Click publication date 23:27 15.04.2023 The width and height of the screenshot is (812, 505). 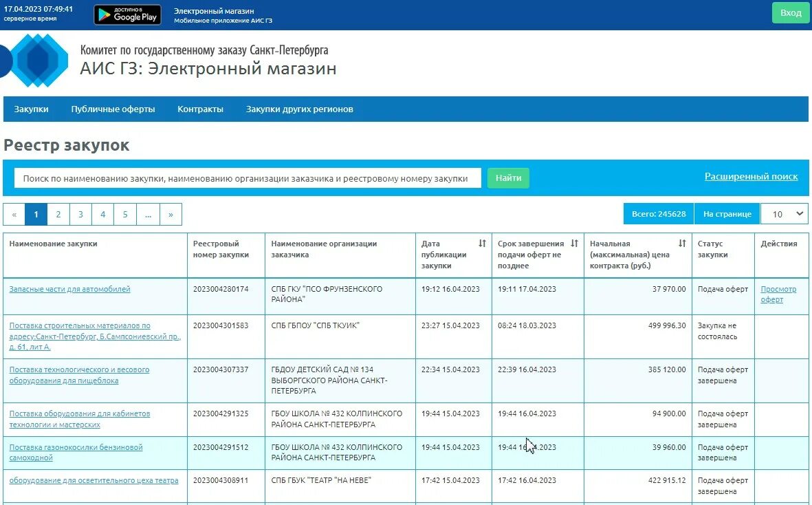(x=450, y=326)
